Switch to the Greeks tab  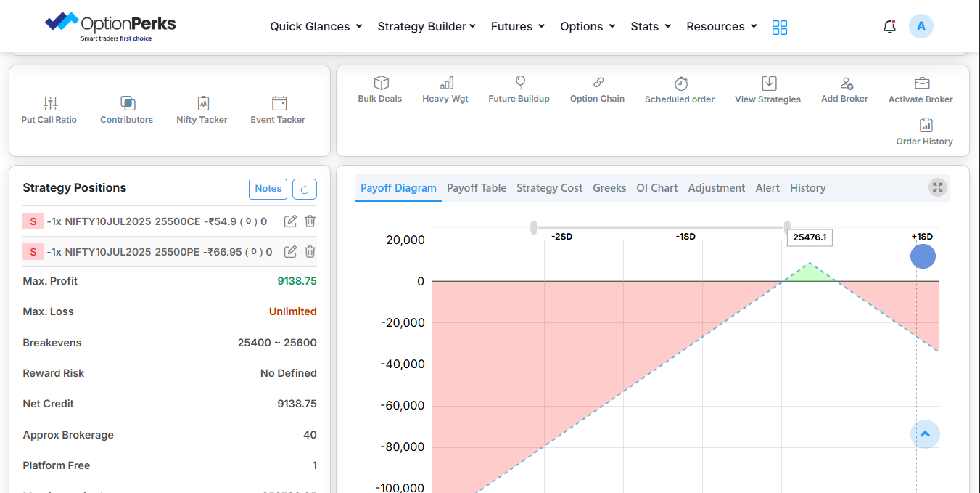click(609, 188)
